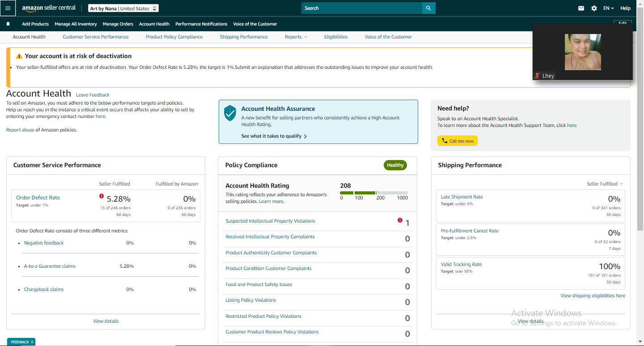Click the Amazon Seller Central logo
This screenshot has width=644, height=346.
(49, 8)
